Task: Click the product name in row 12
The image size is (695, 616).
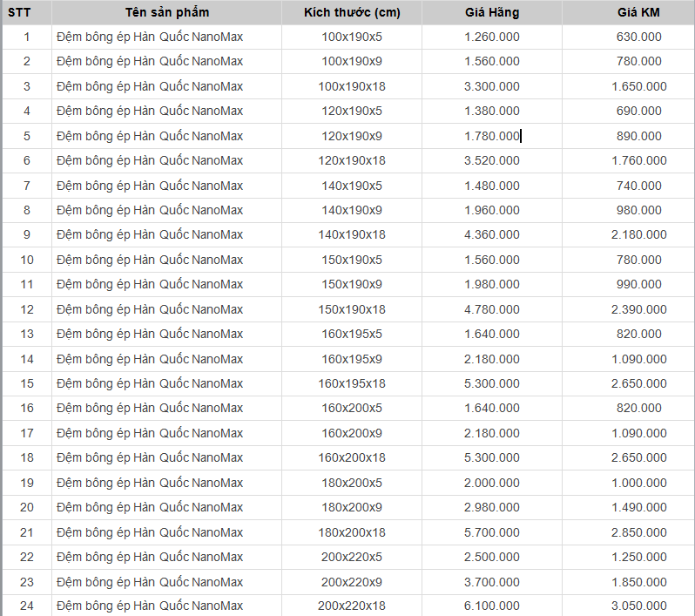Action: tap(150, 309)
